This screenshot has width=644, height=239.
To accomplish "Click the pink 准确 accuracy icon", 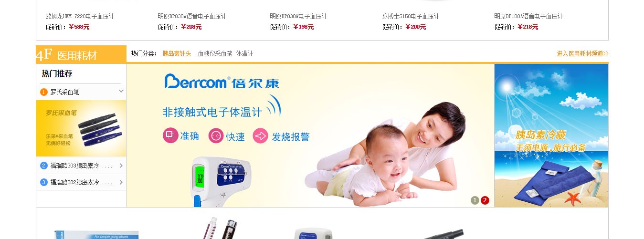I will (x=170, y=135).
